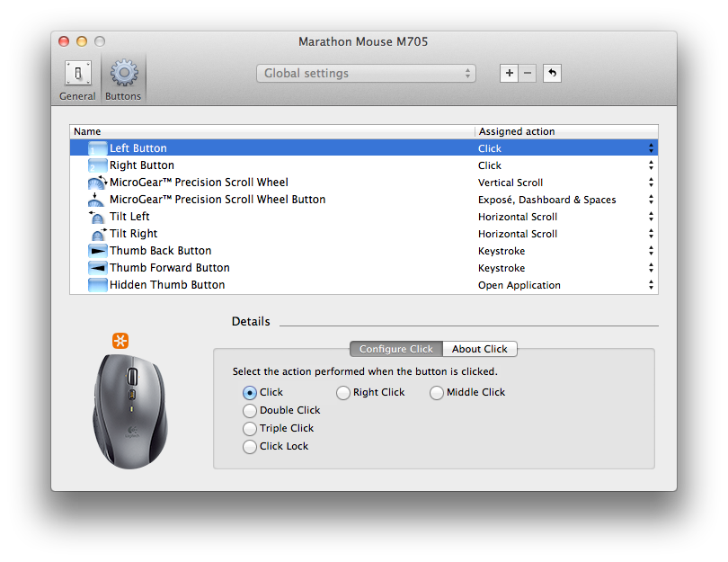Image resolution: width=728 pixels, height=562 pixels.
Task: Click the Tilt Left row icon
Action: pos(96,217)
